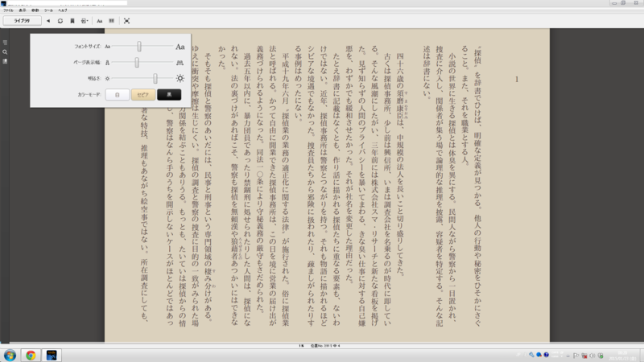Open the ライブラリ (Library) button

pos(23,21)
